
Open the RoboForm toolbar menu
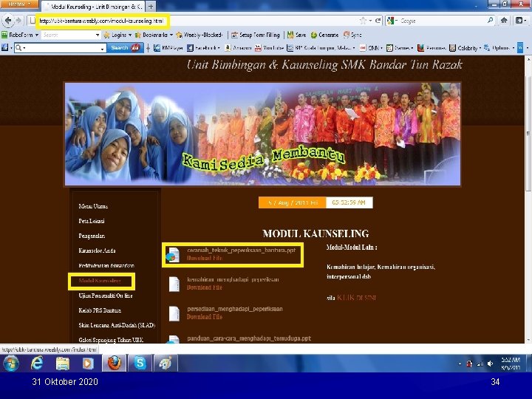20,35
